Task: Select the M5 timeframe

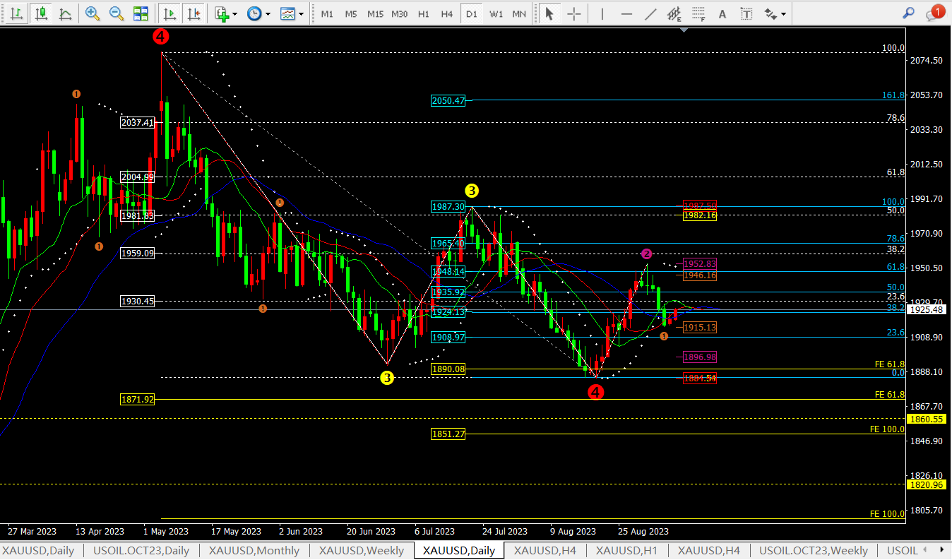Action: point(351,13)
